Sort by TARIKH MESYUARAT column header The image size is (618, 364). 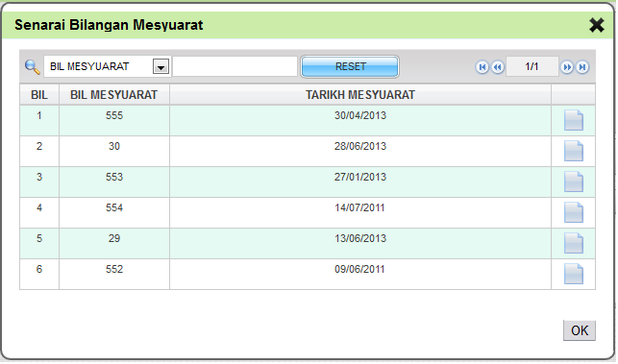tap(360, 95)
